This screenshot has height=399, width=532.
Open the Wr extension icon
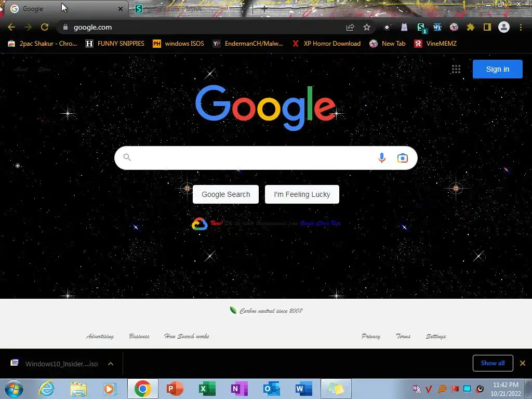click(437, 27)
